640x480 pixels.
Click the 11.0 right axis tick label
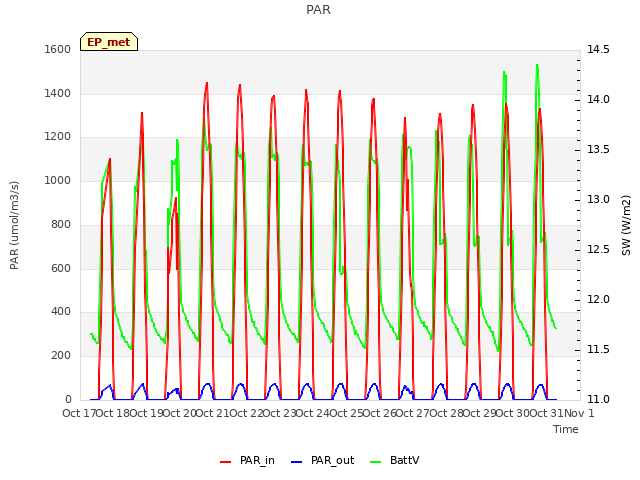(598, 399)
